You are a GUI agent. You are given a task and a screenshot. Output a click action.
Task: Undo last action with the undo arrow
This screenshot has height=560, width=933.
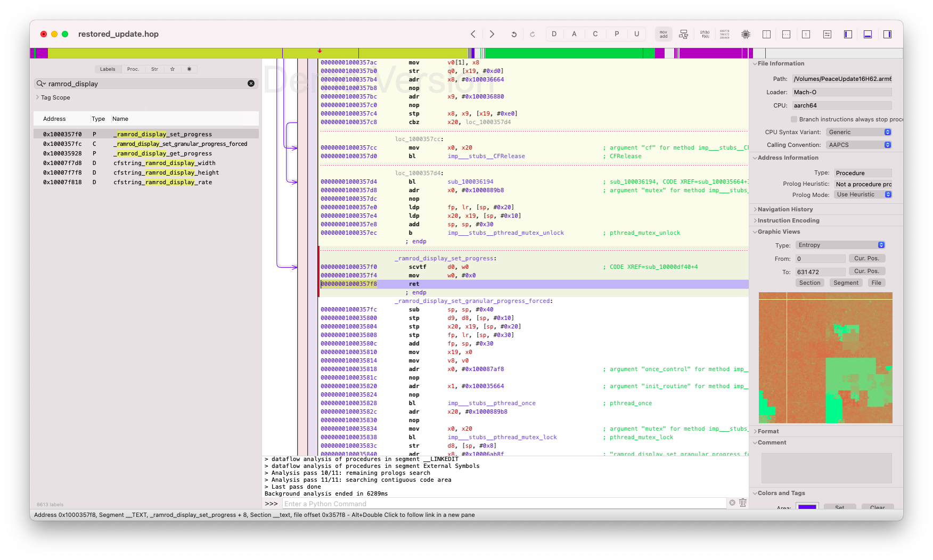[513, 34]
